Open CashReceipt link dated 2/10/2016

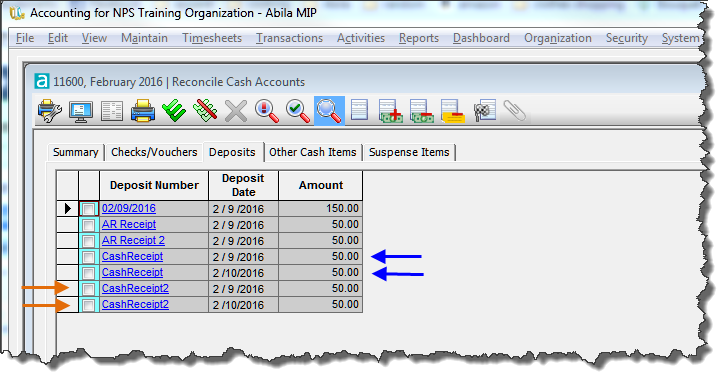(132, 272)
